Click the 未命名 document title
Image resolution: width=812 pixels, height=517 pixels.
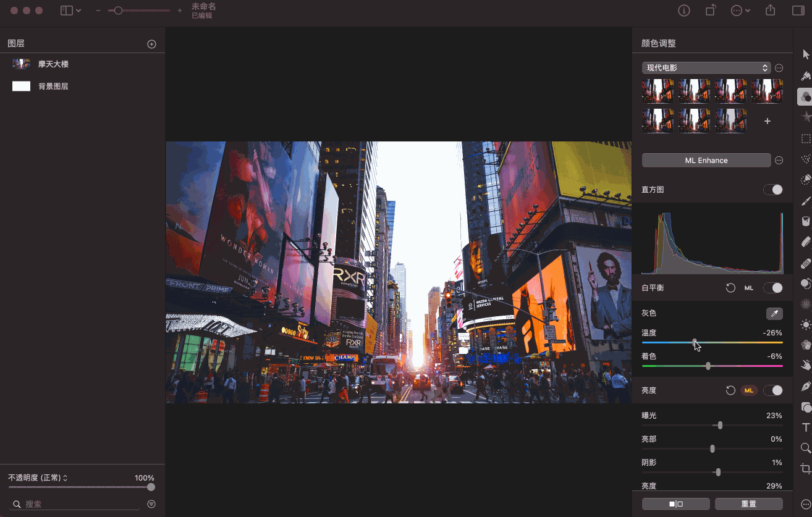[203, 7]
